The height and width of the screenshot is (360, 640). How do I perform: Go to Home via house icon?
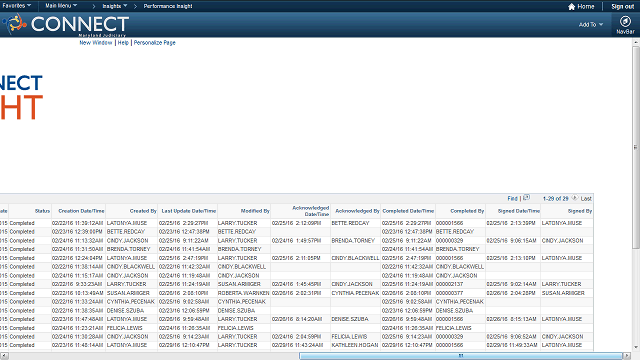pos(581,7)
